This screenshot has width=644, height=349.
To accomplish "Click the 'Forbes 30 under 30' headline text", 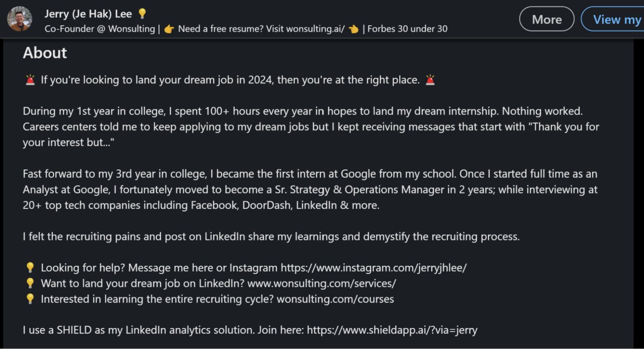I will tap(407, 29).
